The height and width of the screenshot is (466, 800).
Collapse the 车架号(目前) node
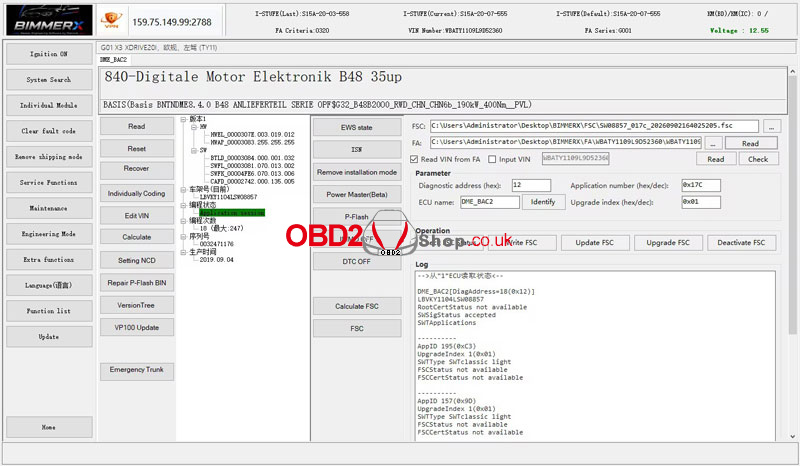(184, 189)
